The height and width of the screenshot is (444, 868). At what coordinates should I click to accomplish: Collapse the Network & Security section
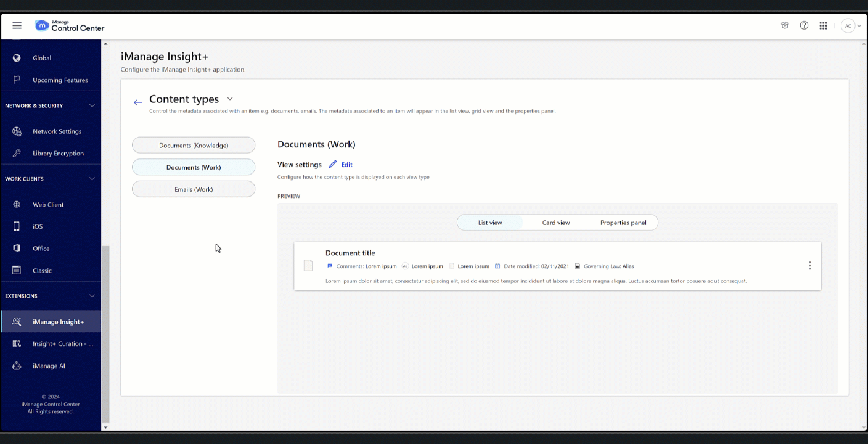92,105
